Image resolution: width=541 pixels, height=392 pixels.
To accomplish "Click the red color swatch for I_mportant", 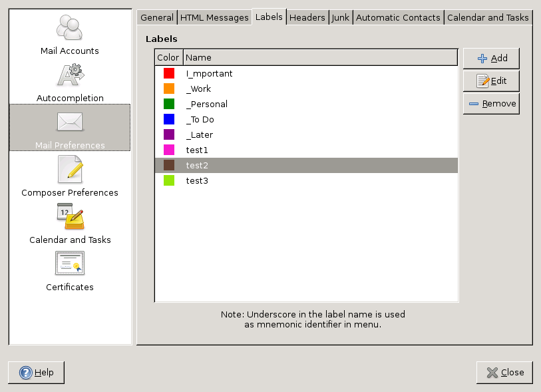I will point(169,74).
